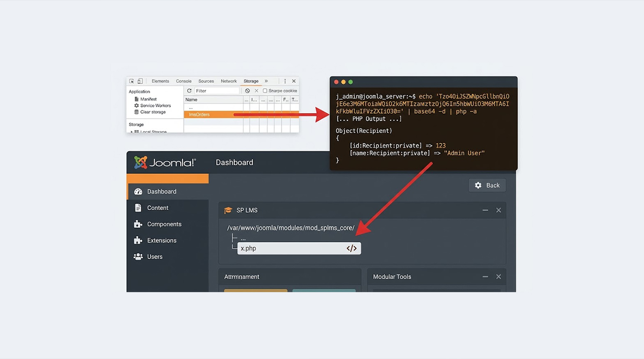Open Extensions in Joomla sidebar

168,240
